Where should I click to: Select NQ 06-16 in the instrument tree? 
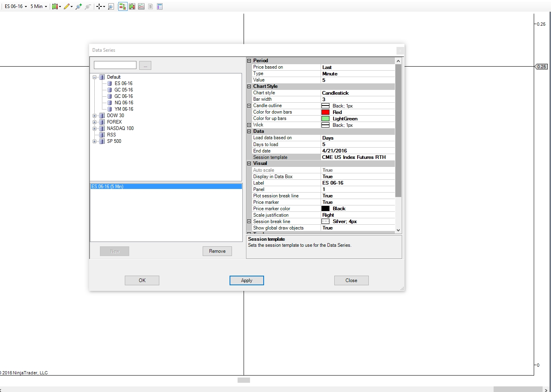click(124, 103)
